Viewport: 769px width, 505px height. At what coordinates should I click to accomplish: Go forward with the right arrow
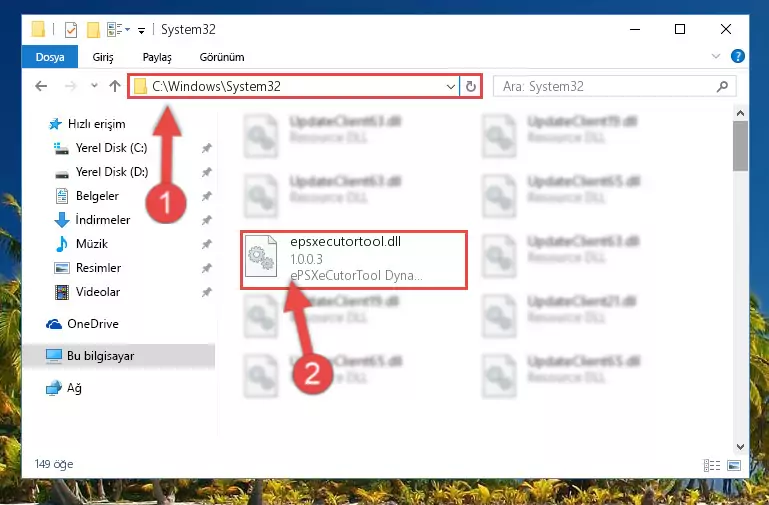[x=71, y=86]
